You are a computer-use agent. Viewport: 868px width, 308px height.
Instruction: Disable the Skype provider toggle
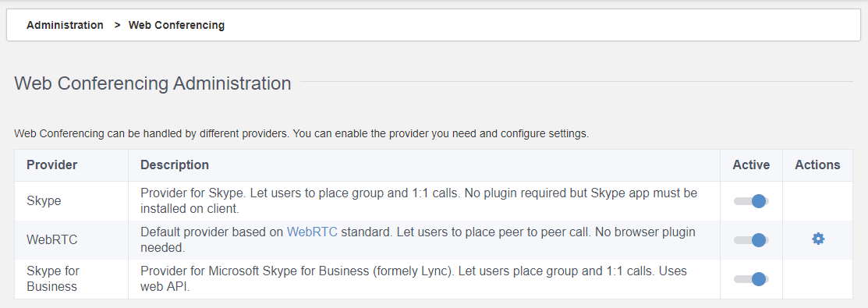751,201
